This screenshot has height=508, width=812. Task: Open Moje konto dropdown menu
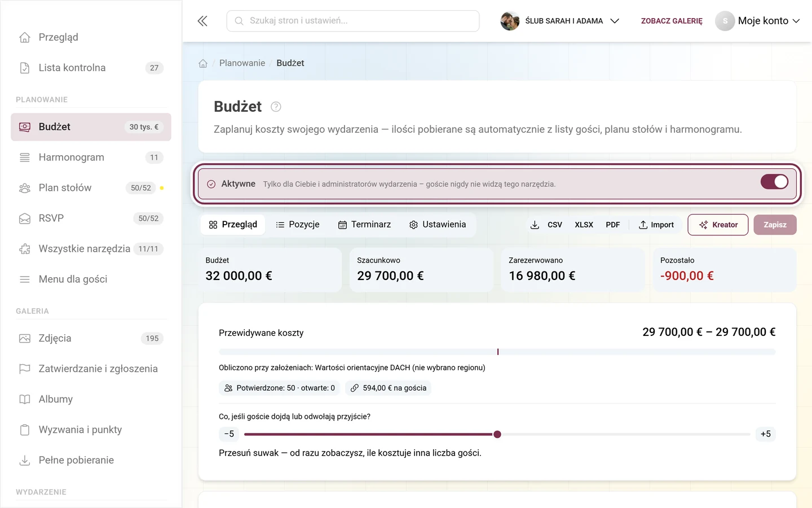point(758,21)
